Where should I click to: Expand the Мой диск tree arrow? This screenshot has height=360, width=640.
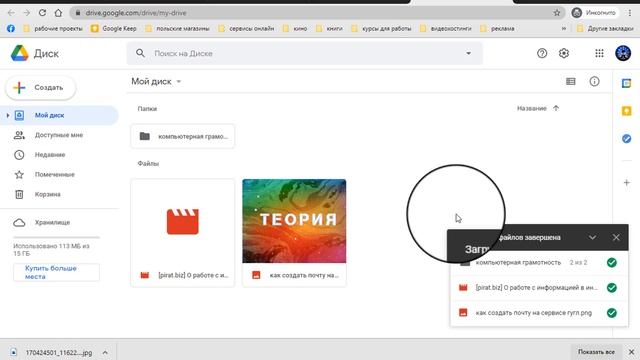pyautogui.click(x=7, y=116)
